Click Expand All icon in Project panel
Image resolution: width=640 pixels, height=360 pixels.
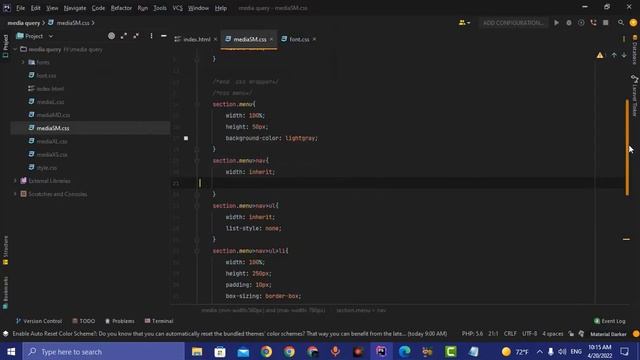[x=124, y=36]
